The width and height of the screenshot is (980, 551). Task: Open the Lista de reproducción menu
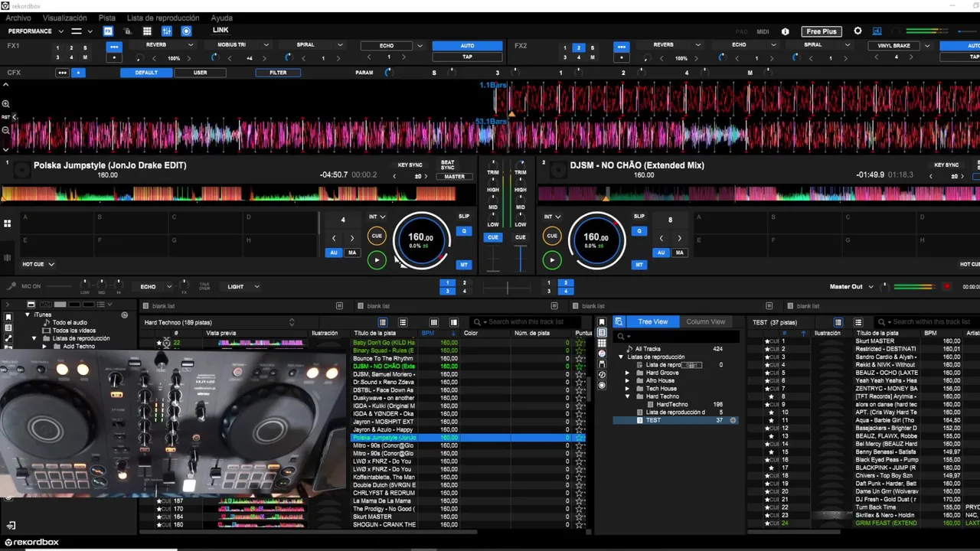point(163,18)
